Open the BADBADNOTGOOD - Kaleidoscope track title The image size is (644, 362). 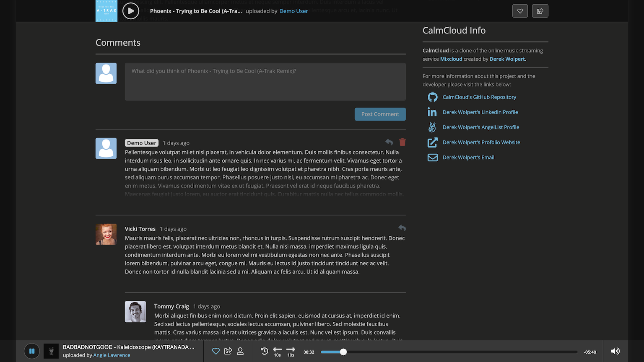point(129,347)
